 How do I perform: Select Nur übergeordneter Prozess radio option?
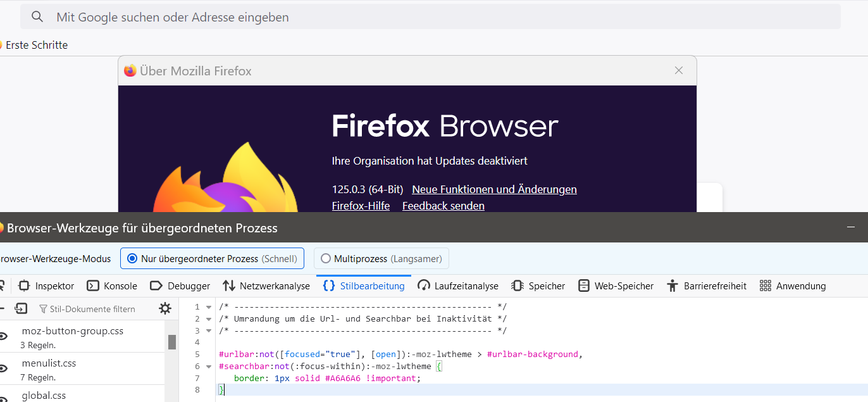[x=132, y=258]
